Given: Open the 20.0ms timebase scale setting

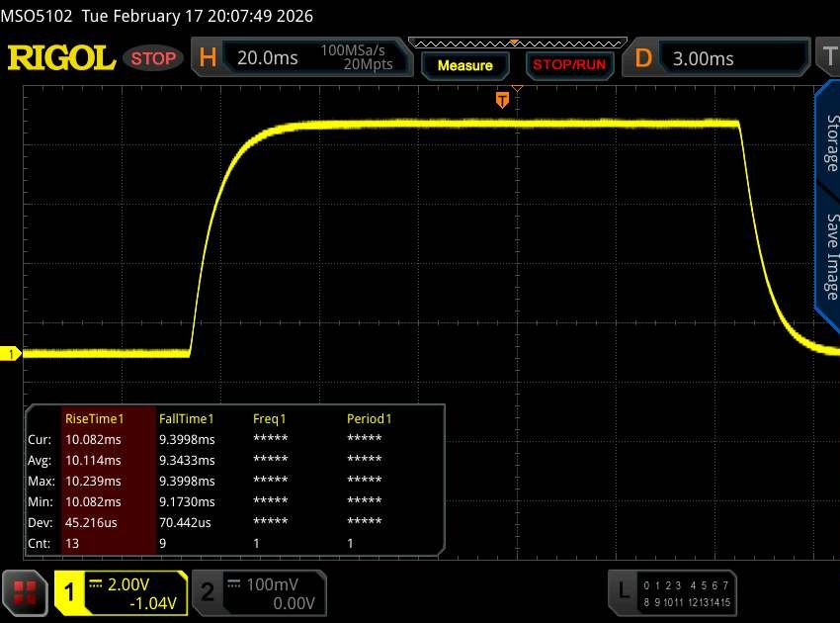Looking at the screenshot, I should point(268,58).
